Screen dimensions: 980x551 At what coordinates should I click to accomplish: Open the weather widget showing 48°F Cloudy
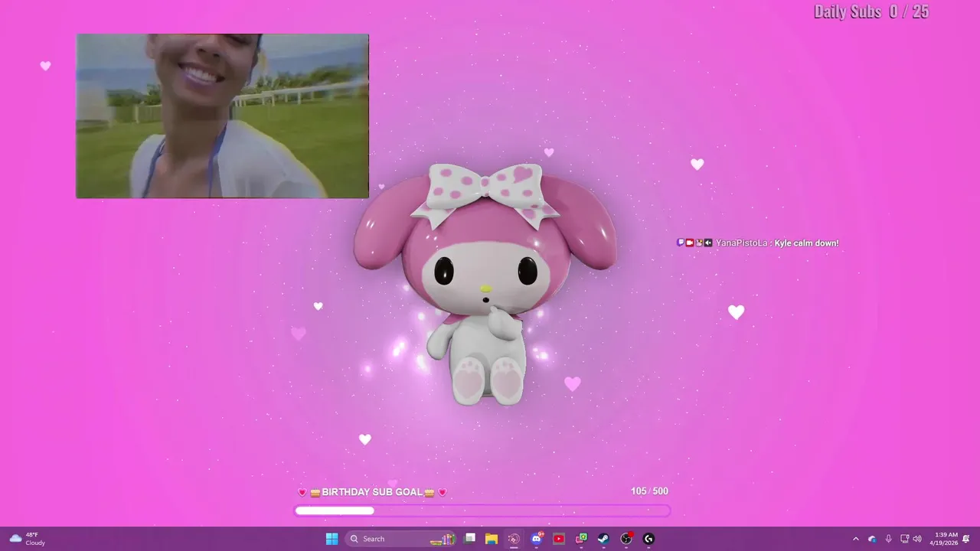coord(28,539)
